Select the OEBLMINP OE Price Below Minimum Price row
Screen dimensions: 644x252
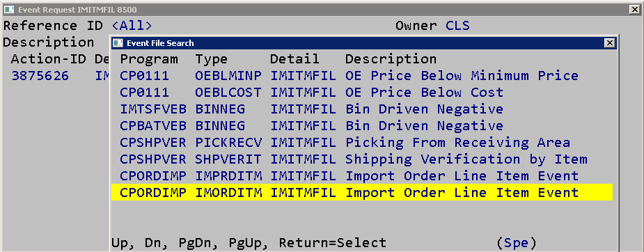(362, 76)
